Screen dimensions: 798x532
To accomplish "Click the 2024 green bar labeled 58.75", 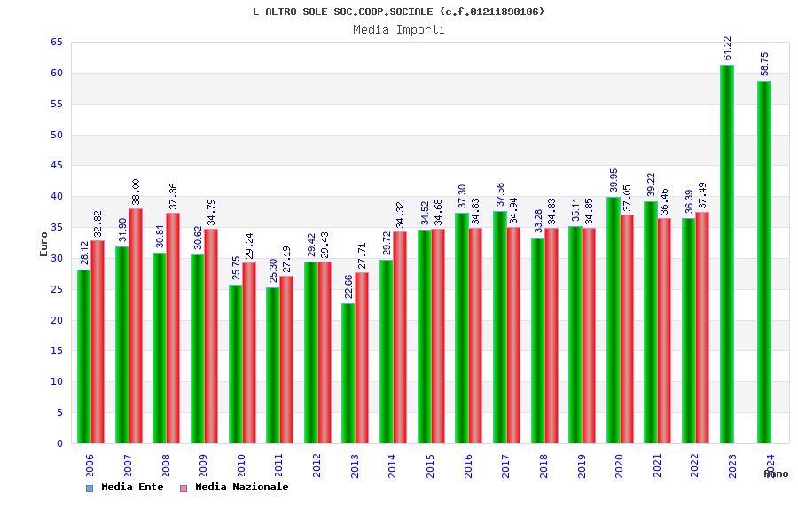I will point(764,262).
